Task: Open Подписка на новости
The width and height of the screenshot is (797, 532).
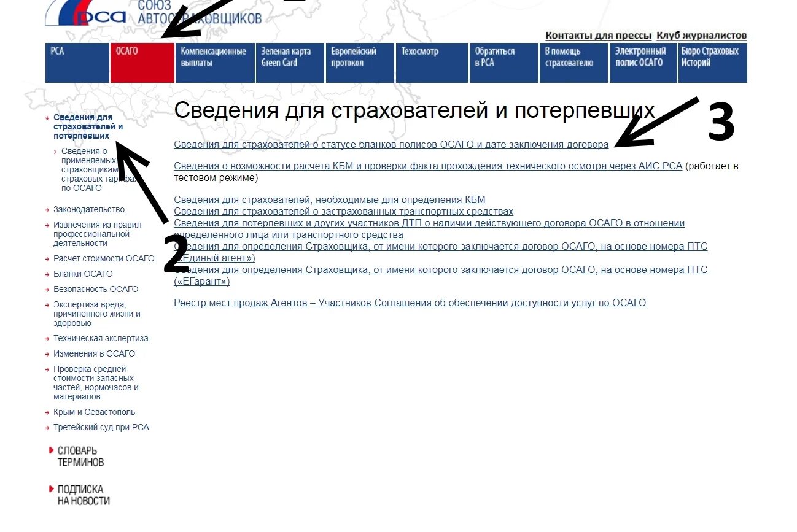Action: (x=84, y=495)
